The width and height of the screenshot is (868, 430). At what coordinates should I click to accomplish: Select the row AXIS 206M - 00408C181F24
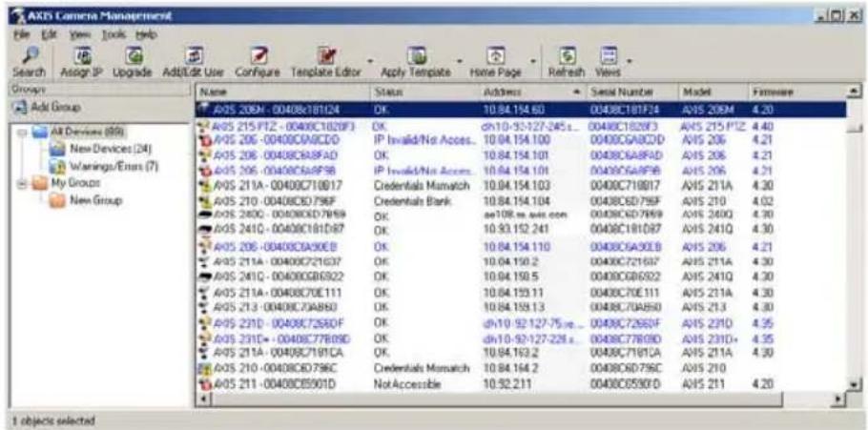(x=522, y=110)
